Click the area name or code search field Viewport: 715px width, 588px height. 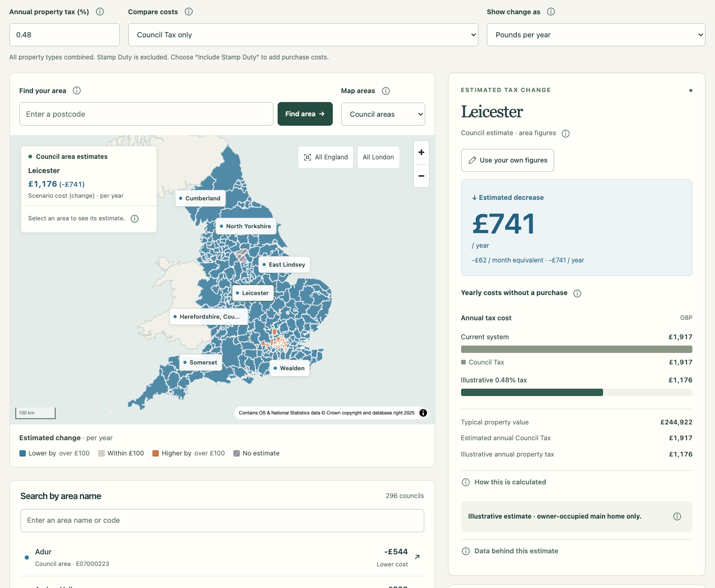click(222, 521)
